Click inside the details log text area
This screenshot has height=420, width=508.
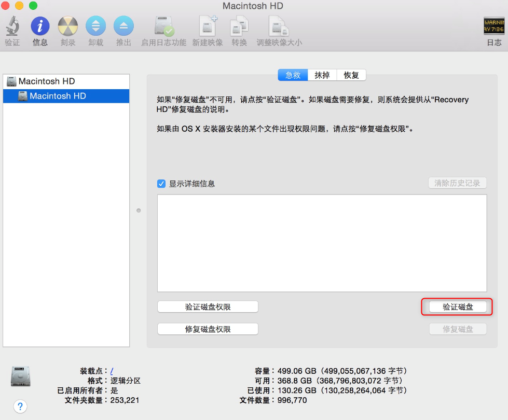point(322,243)
